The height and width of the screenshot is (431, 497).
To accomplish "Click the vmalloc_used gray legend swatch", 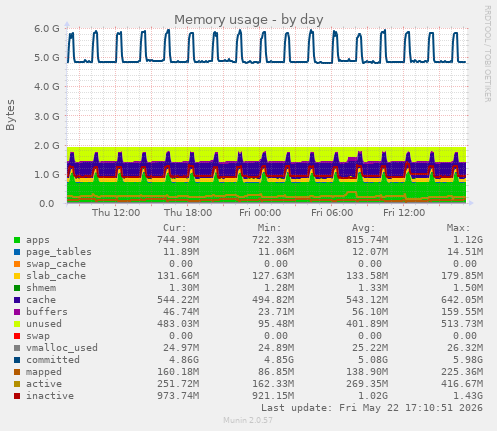I will pos(17,348).
